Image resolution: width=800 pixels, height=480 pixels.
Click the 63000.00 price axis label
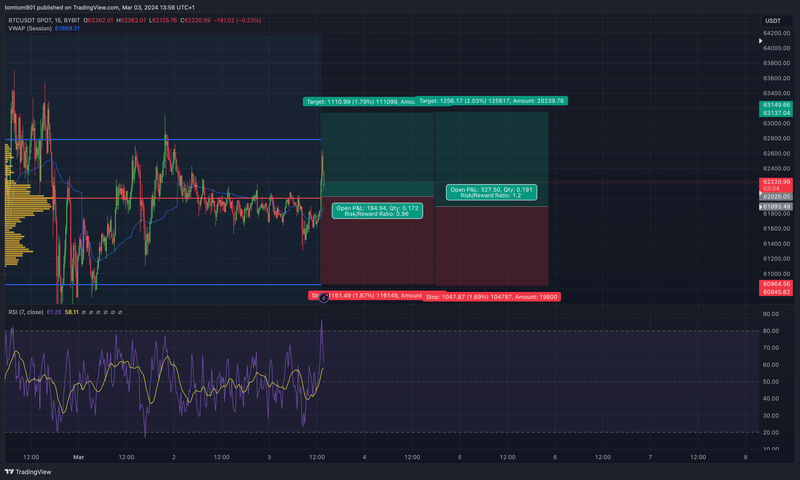[776, 123]
